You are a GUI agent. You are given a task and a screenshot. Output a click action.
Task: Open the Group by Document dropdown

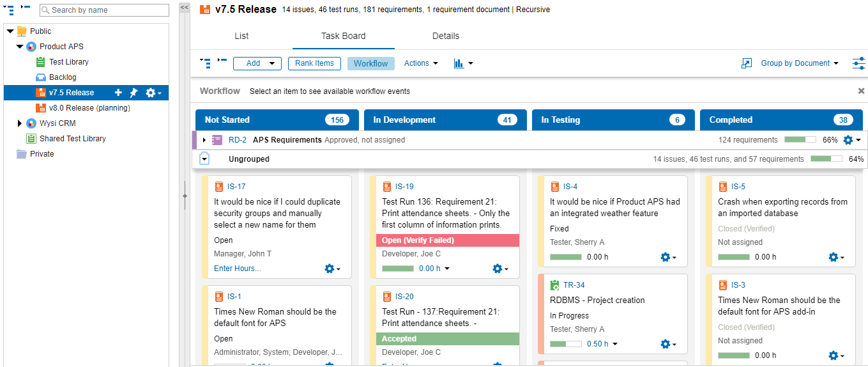coord(800,63)
